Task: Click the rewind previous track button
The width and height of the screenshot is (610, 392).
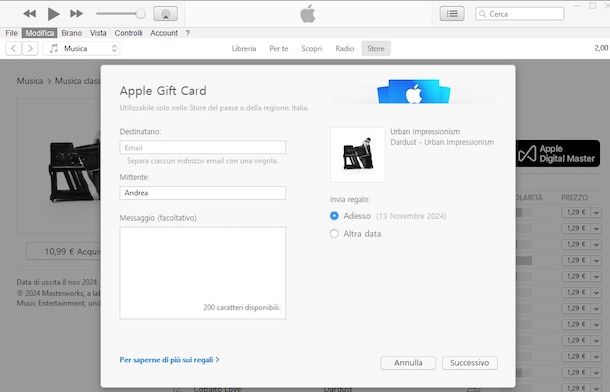Action: 30,14
